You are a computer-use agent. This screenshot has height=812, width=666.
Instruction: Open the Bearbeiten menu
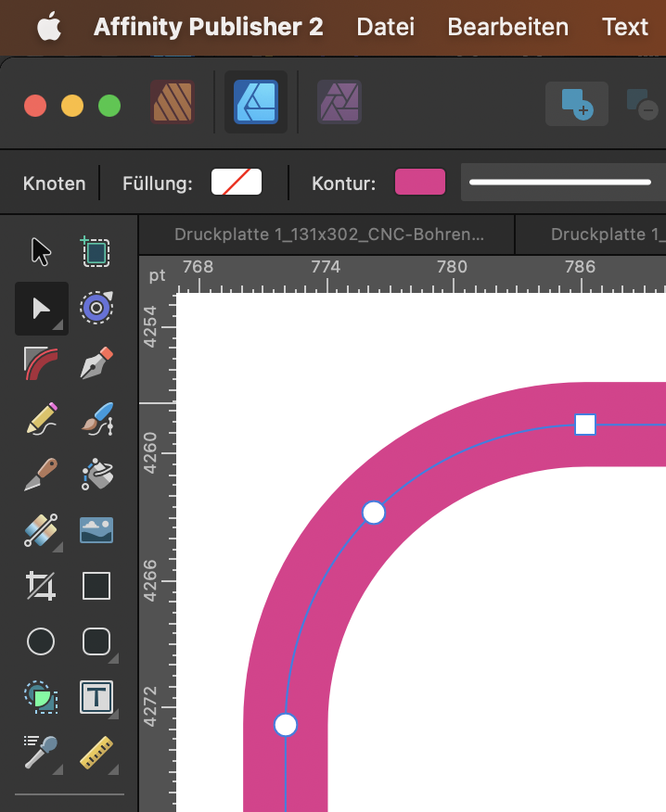[x=508, y=27]
